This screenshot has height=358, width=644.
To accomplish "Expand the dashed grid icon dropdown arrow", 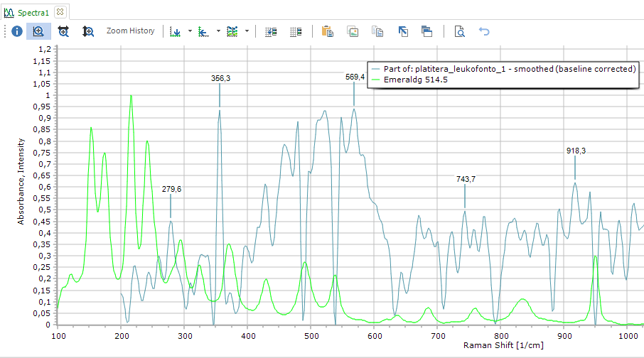I will tap(246, 31).
